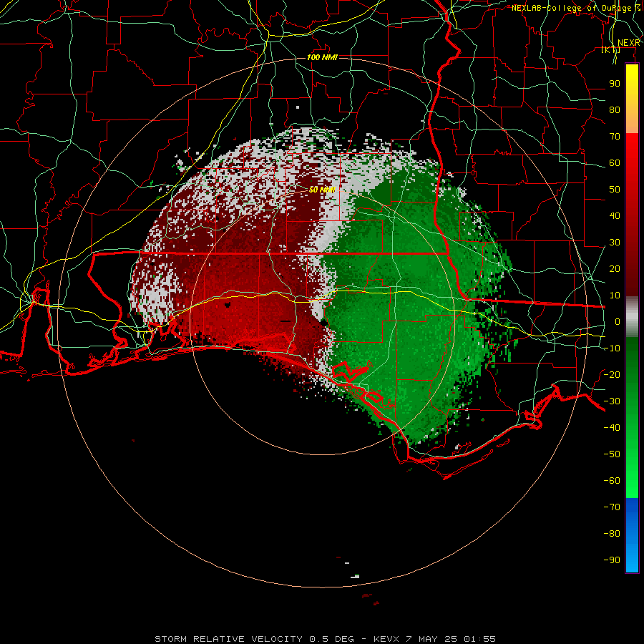Click the -60 value on the velocity scale
Image resolution: width=644 pixels, height=644 pixels.
coord(612,481)
